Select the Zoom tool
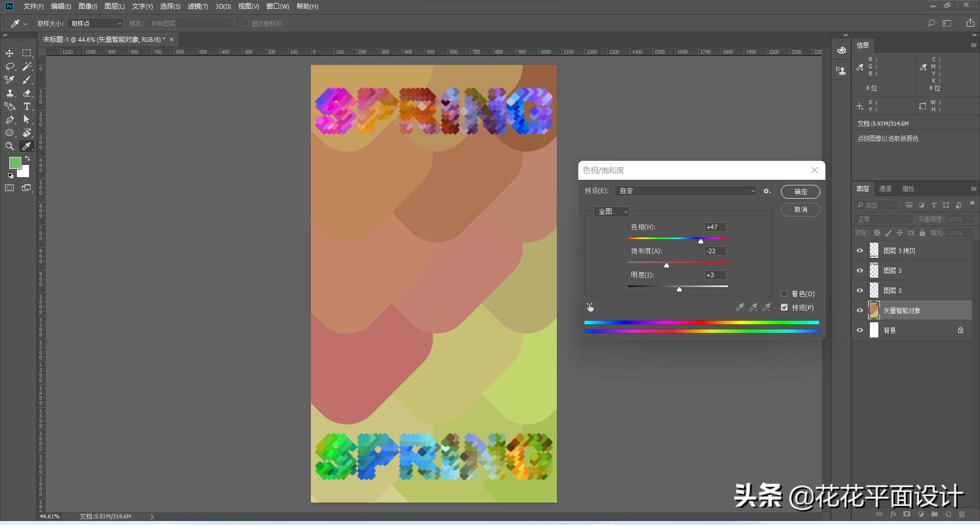The width and height of the screenshot is (980, 525). 10,147
